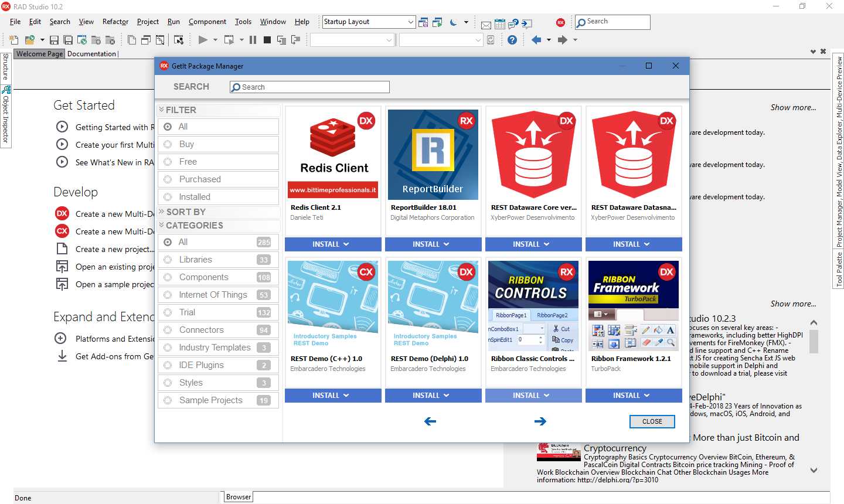Screen dimensions: 844x504
Task: Click the Save Desktop Layout icon
Action: pos(423,22)
